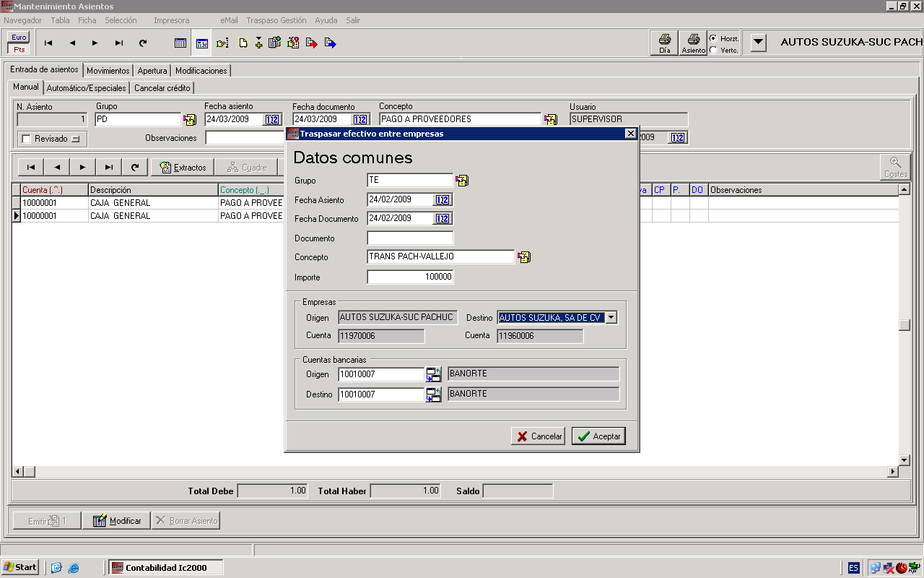Print Asiento report button
The image size is (924, 578).
click(x=693, y=43)
